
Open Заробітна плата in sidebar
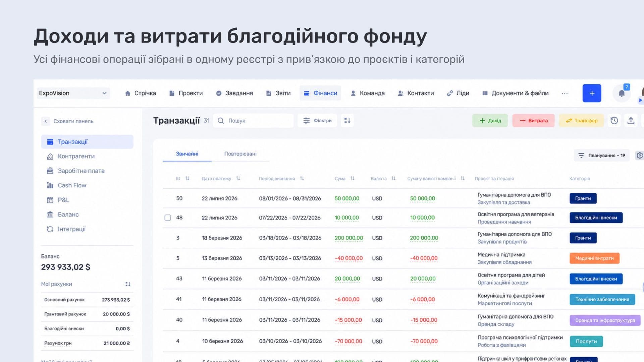click(87, 171)
